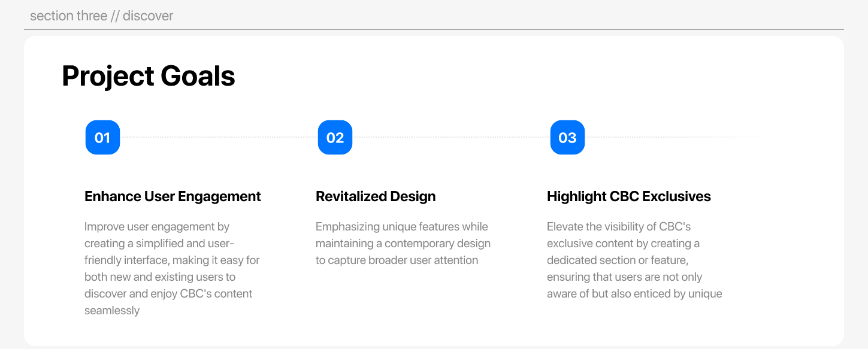Click the "Emphasizing unique features while" text line
868x349 pixels.
coord(401,227)
